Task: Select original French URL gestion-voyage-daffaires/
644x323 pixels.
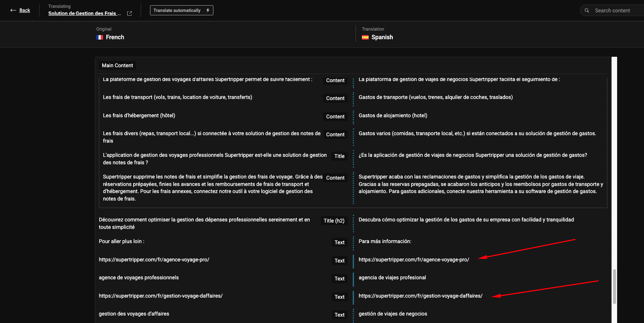Action: tap(161, 296)
